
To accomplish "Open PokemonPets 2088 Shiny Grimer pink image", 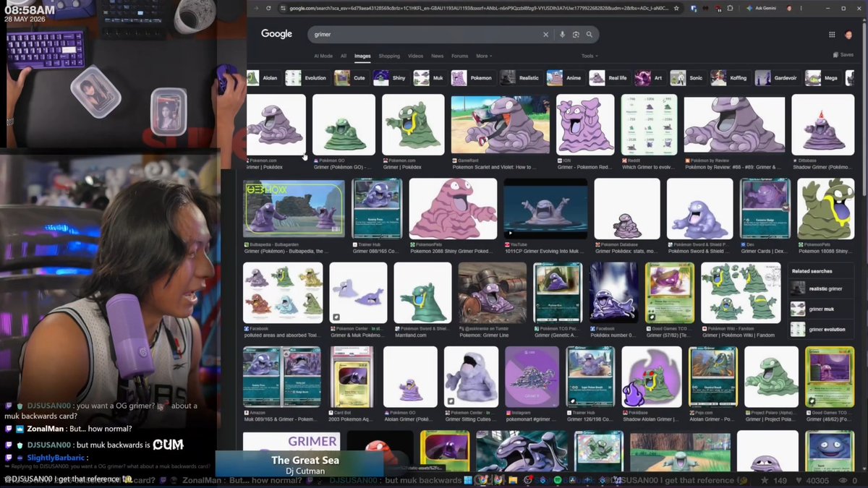I will click(x=453, y=209).
